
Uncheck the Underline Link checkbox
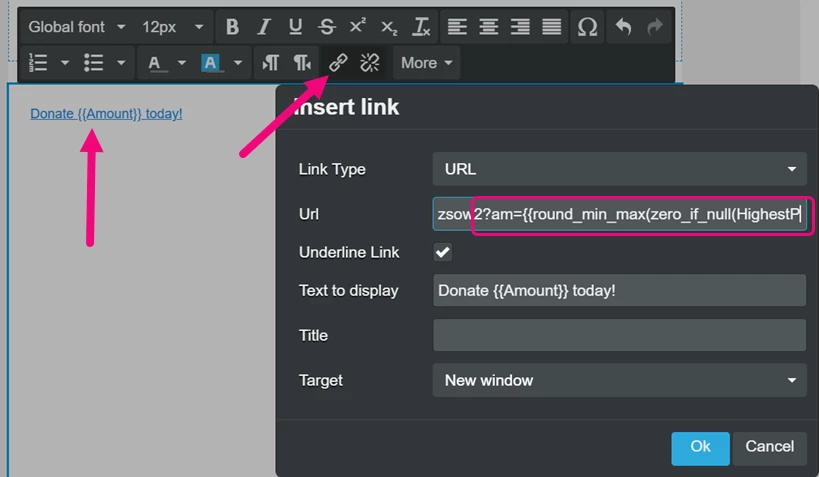443,252
